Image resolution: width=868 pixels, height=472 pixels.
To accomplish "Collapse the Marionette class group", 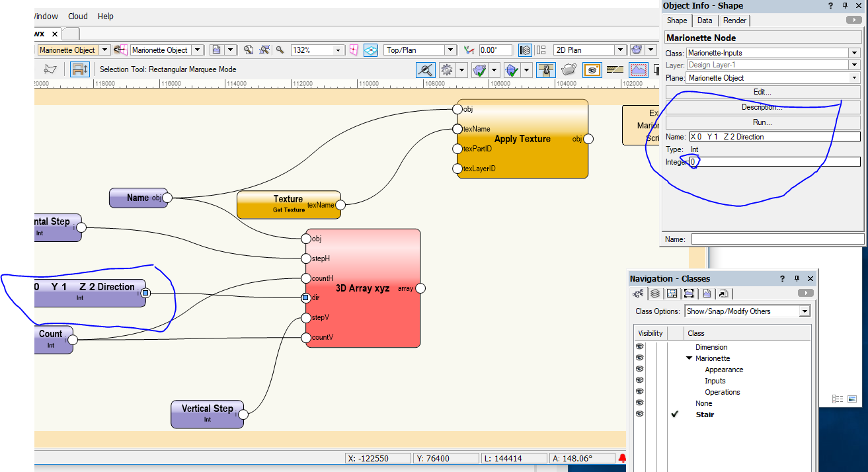I will pyautogui.click(x=690, y=358).
